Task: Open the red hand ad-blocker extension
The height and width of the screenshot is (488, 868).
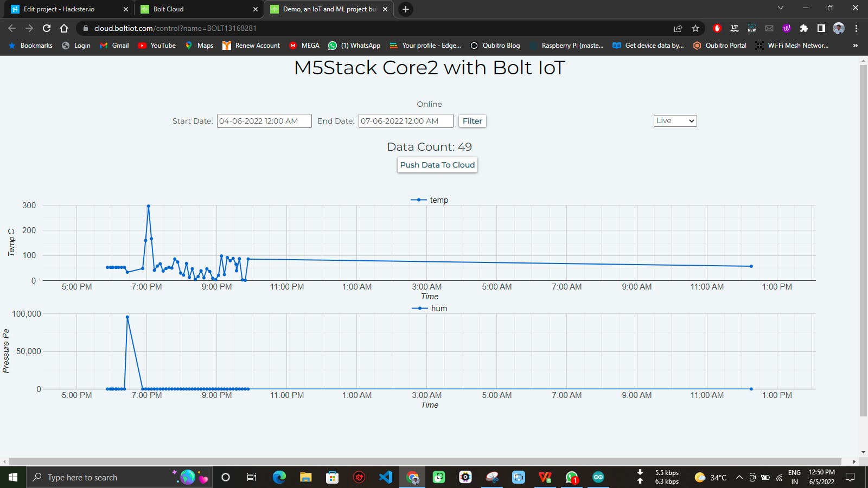Action: pos(717,28)
